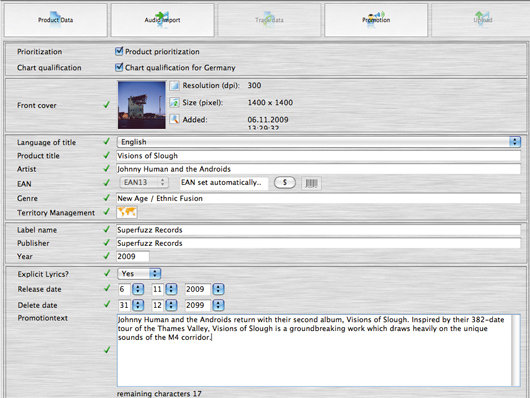This screenshot has height=398, width=530.
Task: Click the green checkmark beside Artist
Action: pos(106,168)
